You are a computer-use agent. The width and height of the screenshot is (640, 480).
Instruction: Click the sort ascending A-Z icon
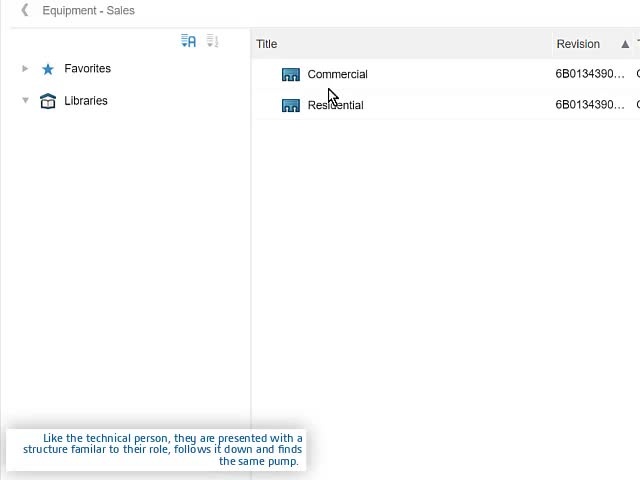pos(188,41)
